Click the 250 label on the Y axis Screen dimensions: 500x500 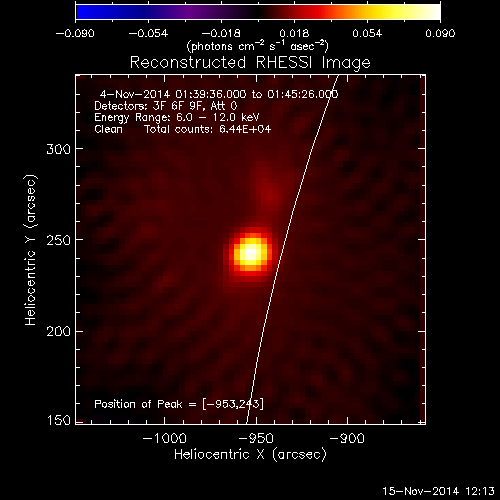pos(59,240)
